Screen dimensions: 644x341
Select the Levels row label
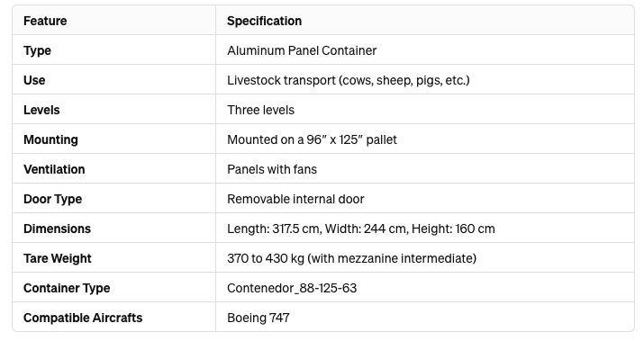pos(41,110)
